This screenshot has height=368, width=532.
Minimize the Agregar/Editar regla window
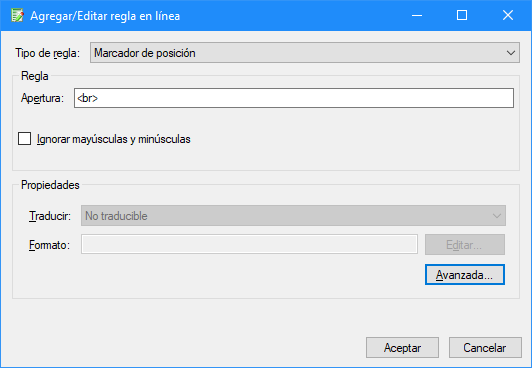point(417,16)
